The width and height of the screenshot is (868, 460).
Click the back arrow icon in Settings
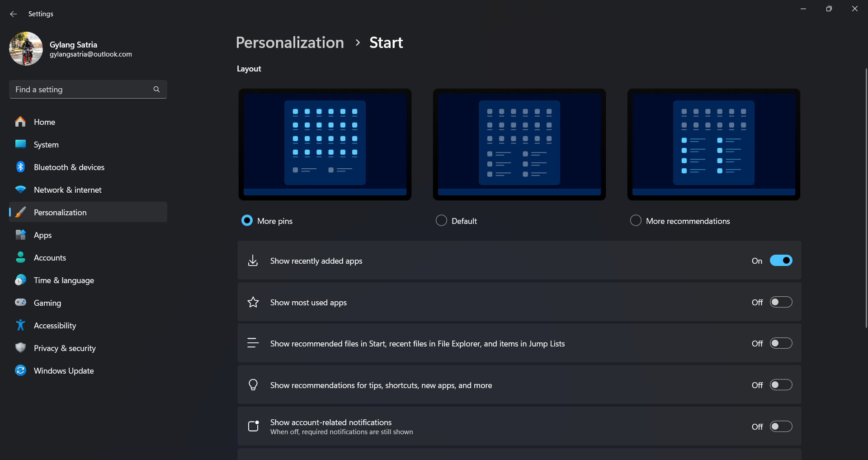point(14,14)
